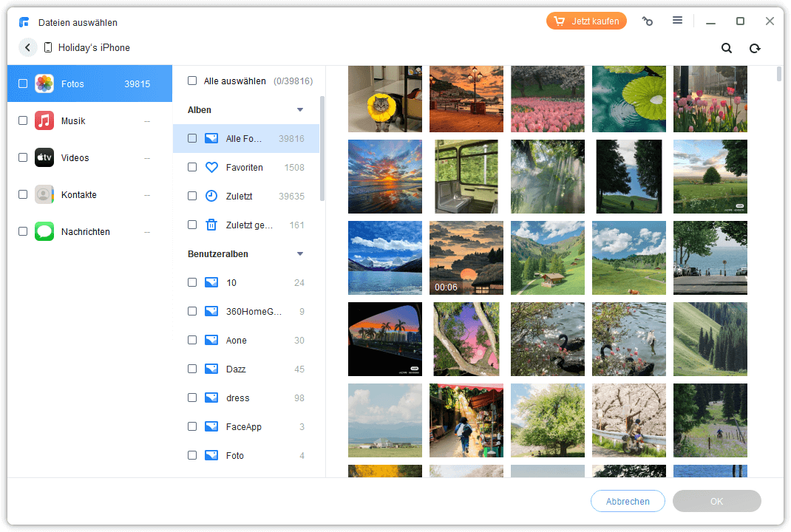Open the search magnifier icon
This screenshot has height=532, width=791.
tap(727, 48)
